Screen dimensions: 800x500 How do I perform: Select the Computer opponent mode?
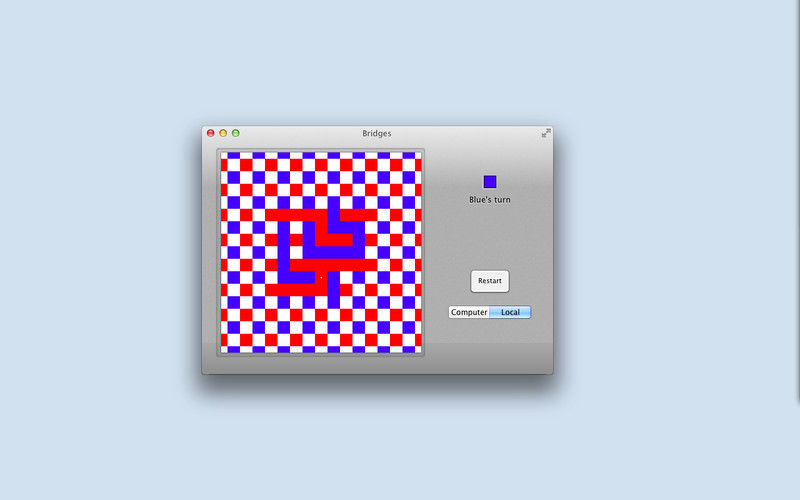(469, 312)
